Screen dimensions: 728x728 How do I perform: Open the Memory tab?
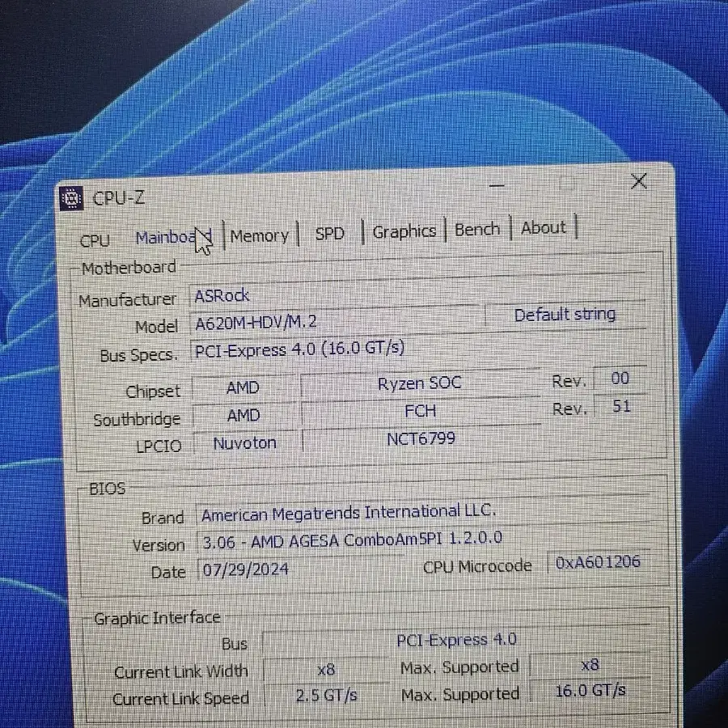click(x=260, y=236)
